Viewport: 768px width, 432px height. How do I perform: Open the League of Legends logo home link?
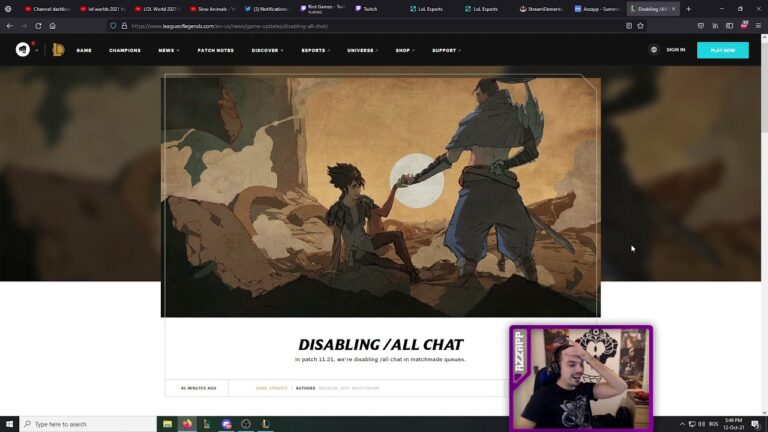coord(58,50)
